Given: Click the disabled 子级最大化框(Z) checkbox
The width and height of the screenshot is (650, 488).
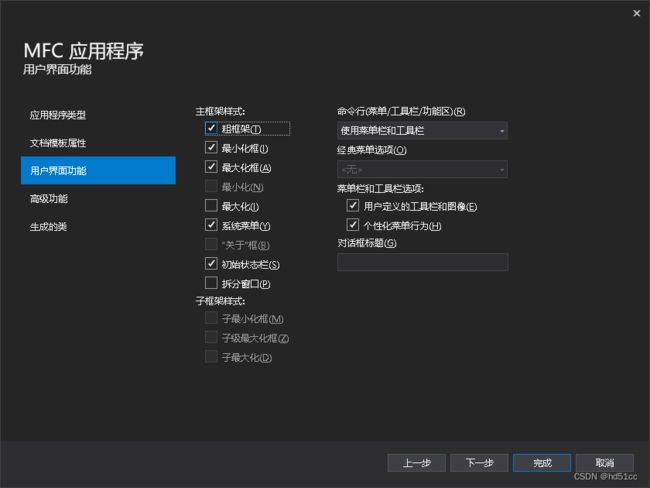Looking at the screenshot, I should point(211,337).
